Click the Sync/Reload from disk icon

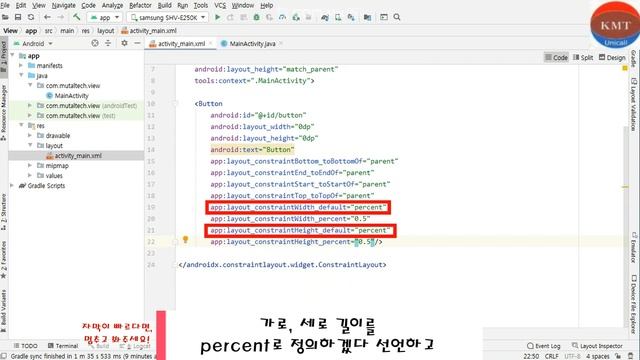(31, 17)
